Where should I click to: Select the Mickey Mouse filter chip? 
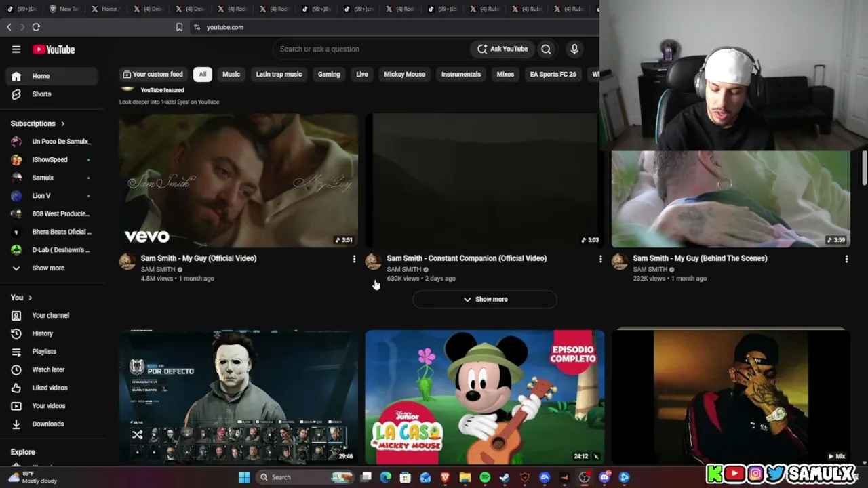(x=405, y=75)
